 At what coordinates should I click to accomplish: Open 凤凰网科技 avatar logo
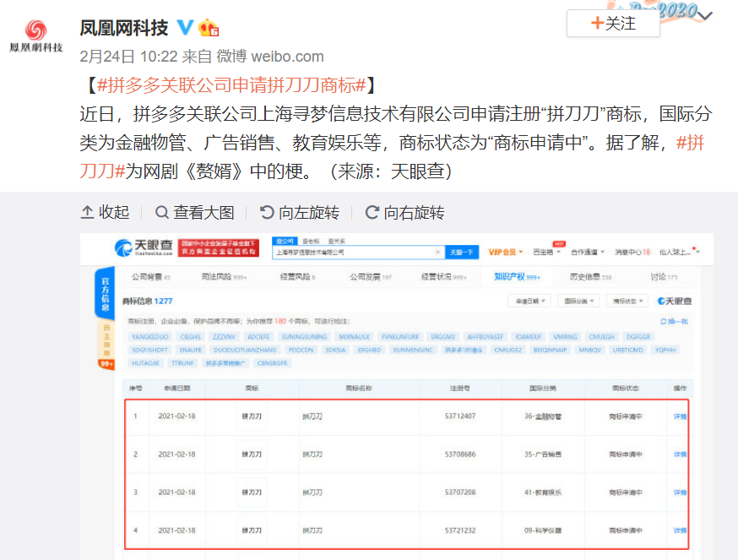(35, 35)
